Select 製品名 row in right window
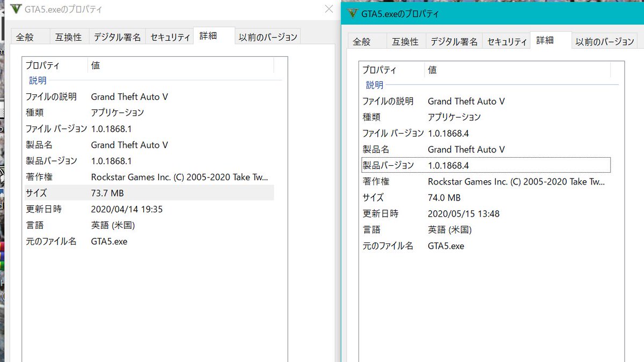 pyautogui.click(x=486, y=149)
